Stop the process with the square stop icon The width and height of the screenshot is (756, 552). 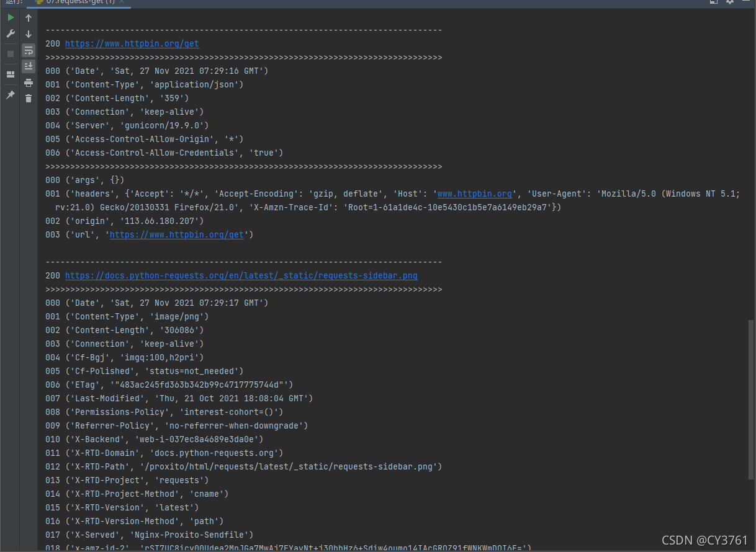tap(11, 54)
